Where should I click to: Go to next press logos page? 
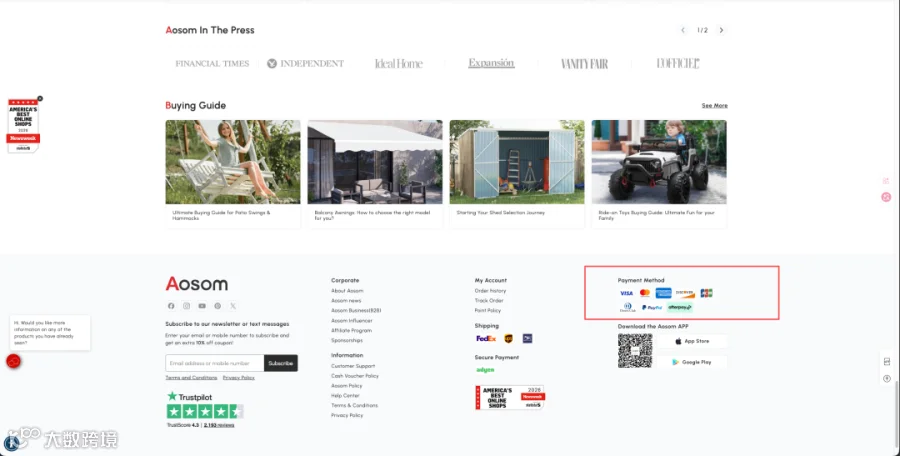click(x=721, y=30)
